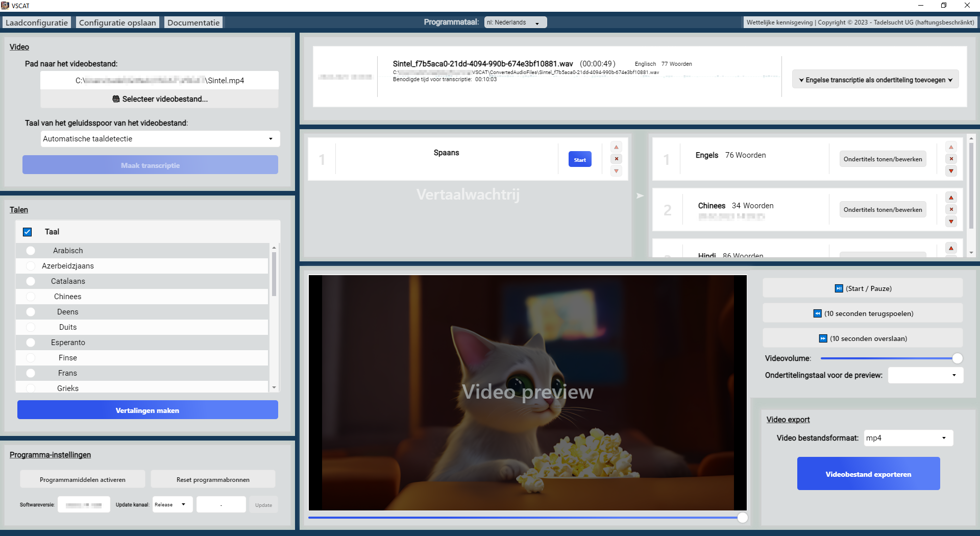Viewport: 980px width, 536px height.
Task: Rewind video 10 seconds
Action: coord(863,313)
